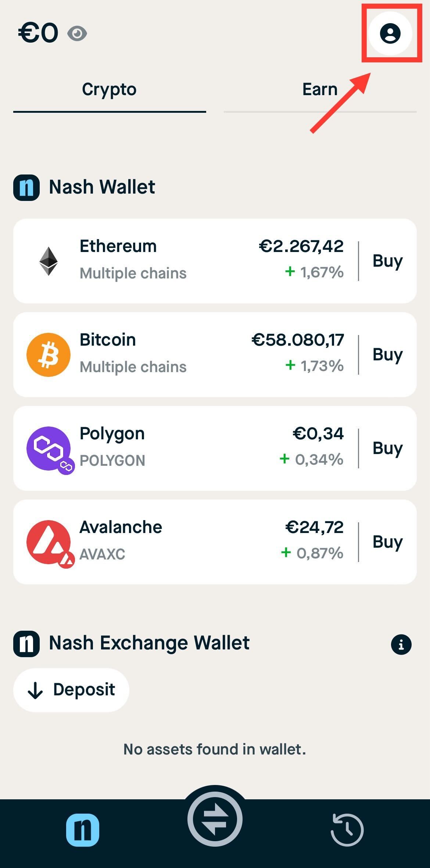Toggle balance visibility eye icon
Screen dimensions: 430x868
(77, 34)
